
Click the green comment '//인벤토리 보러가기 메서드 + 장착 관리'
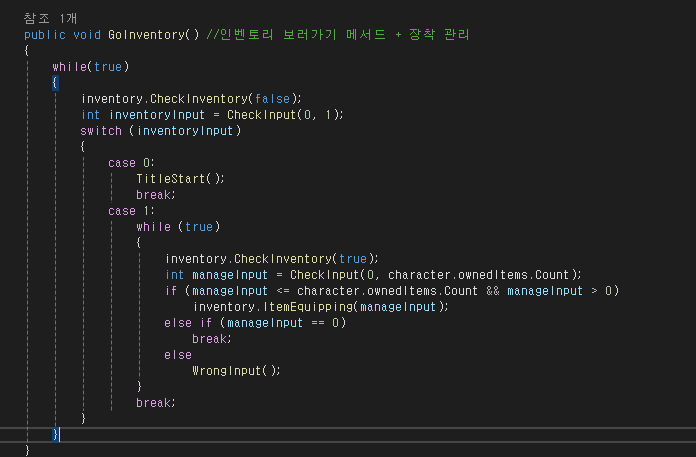(338, 35)
